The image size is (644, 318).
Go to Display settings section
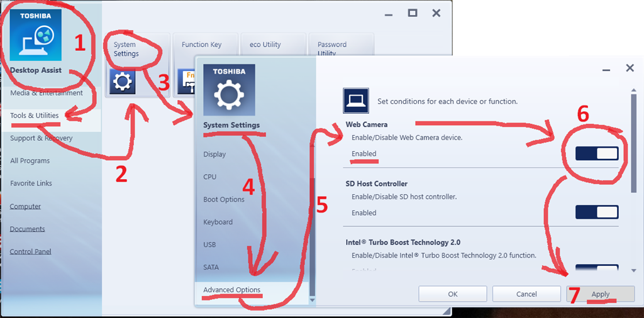pos(214,154)
